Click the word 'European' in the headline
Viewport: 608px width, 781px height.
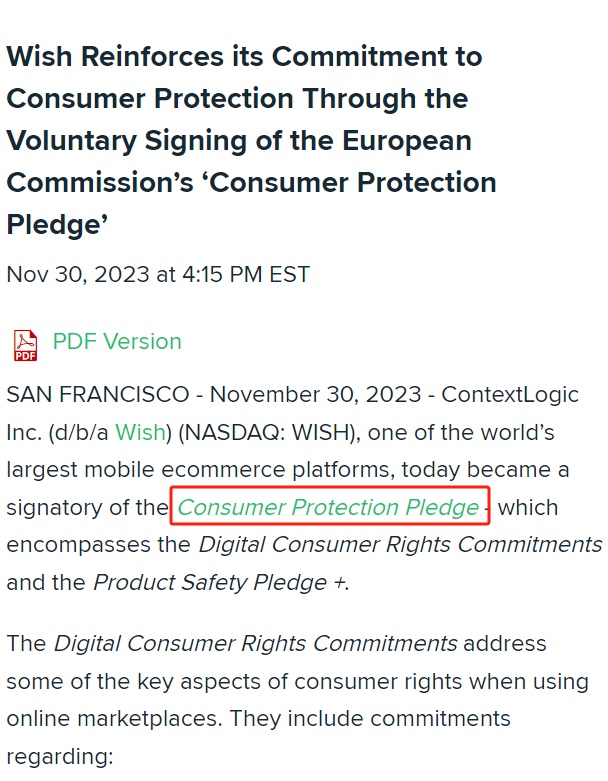click(406, 141)
